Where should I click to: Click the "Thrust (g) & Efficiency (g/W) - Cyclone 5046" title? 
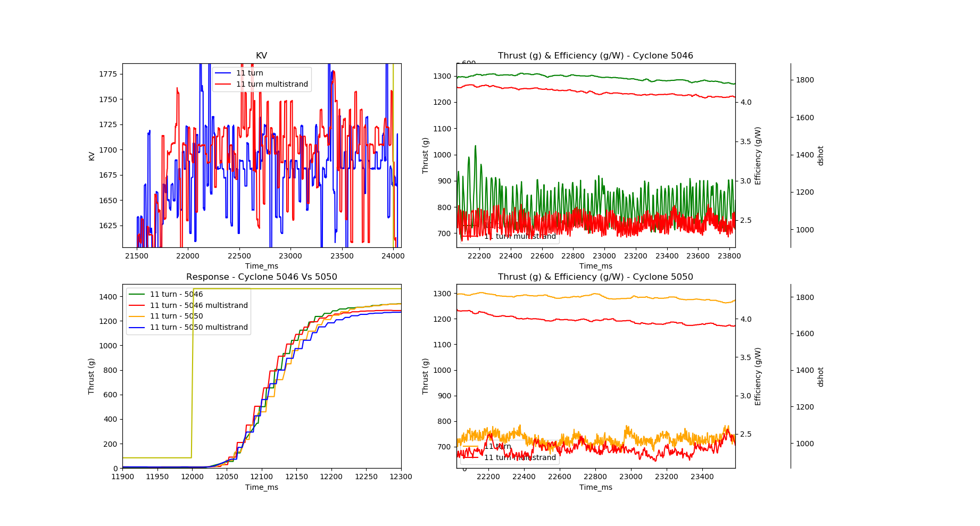(595, 56)
